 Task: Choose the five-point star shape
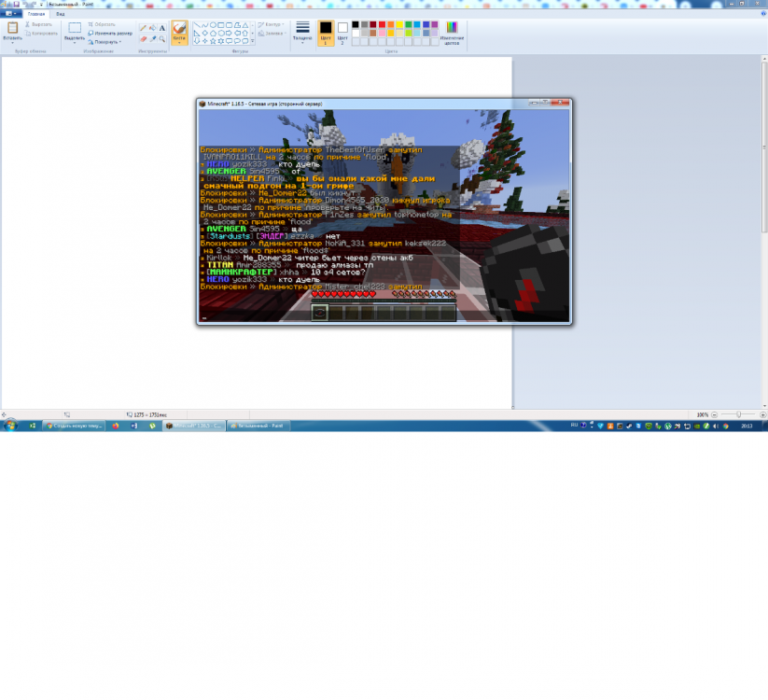(213, 41)
